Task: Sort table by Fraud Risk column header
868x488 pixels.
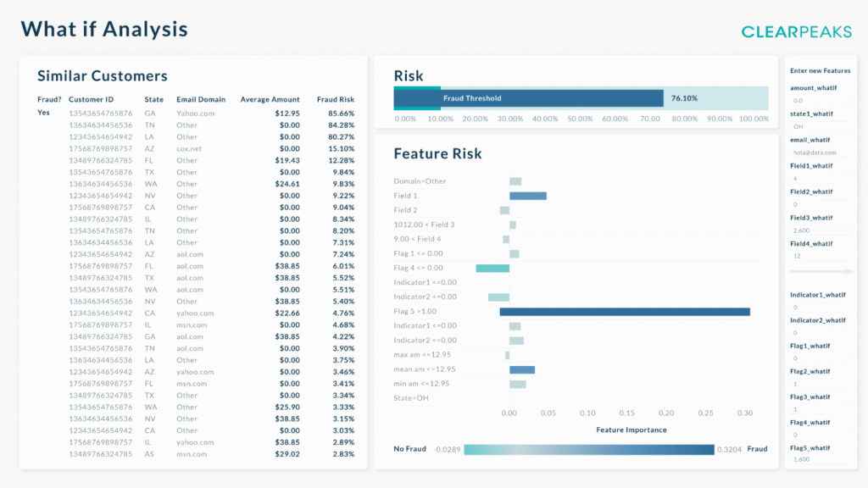Action: click(x=335, y=99)
